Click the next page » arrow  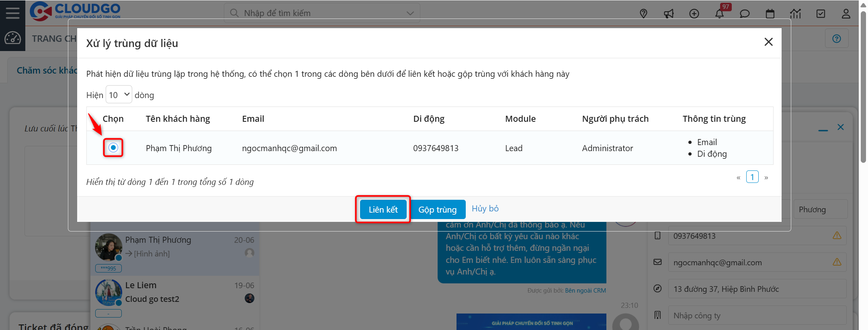pyautogui.click(x=766, y=177)
